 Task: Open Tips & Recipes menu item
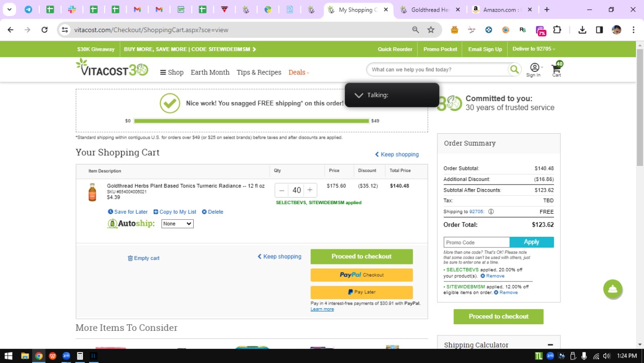click(259, 72)
